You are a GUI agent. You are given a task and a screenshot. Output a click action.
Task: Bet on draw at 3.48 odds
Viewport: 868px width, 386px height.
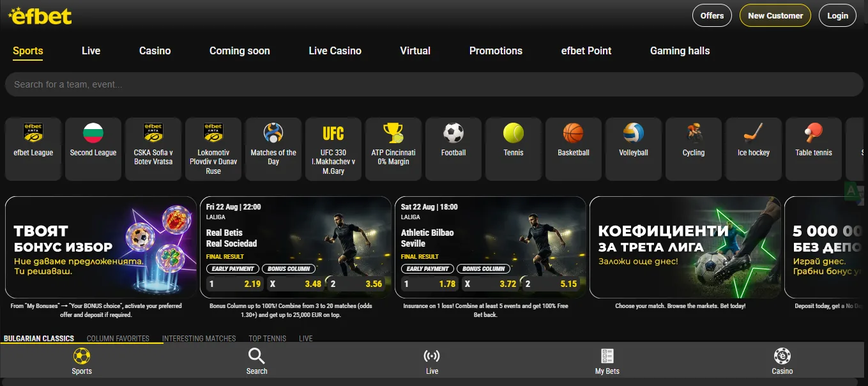pos(296,284)
